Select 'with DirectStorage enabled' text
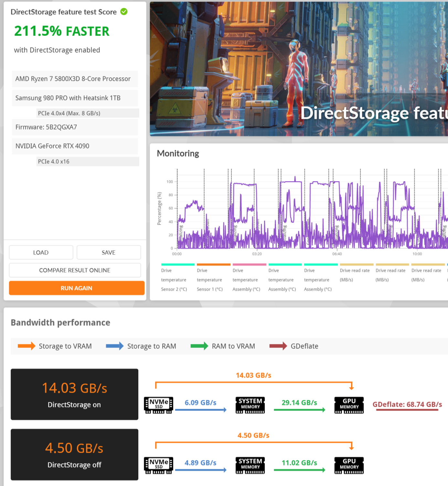Viewport: 448px width, 486px height. [x=57, y=50]
